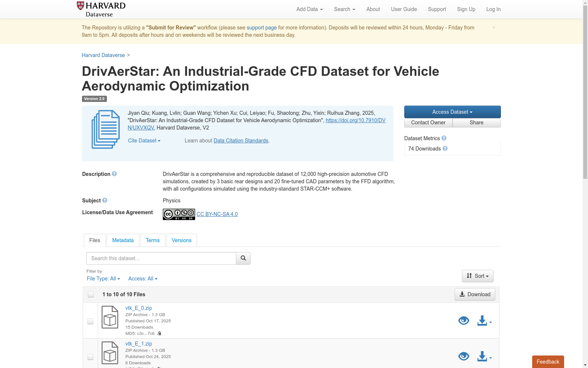Click Sign Up in the navbar
The image size is (588, 368).
click(466, 9)
